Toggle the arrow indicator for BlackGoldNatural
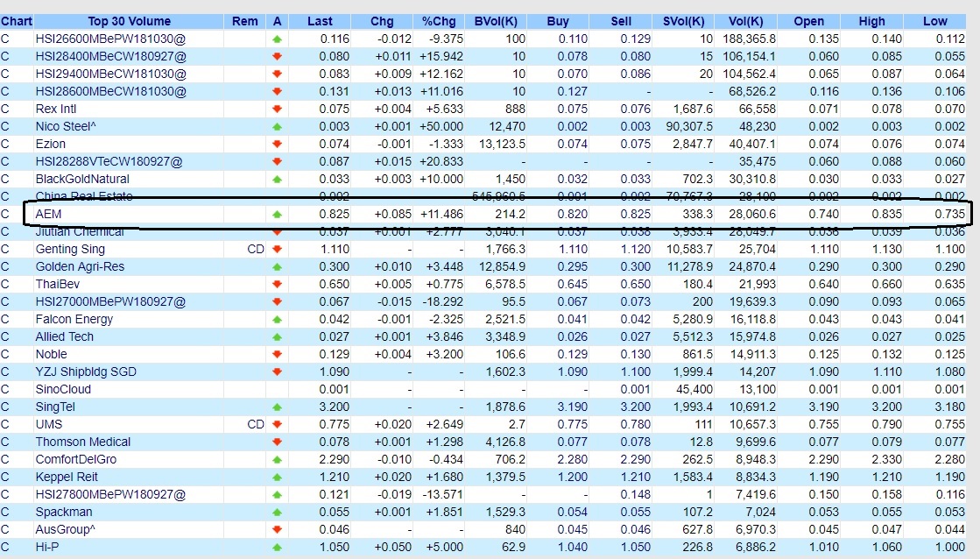The image size is (980, 559). point(278,179)
